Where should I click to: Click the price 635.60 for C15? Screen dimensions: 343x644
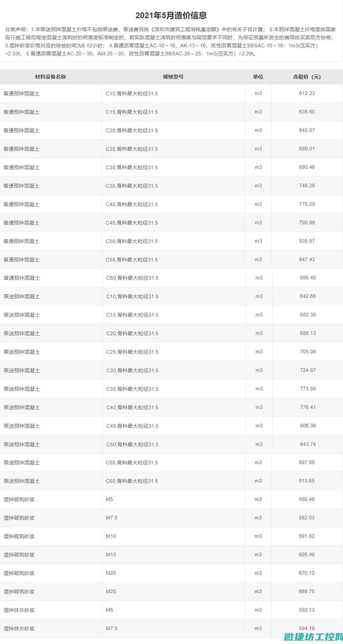[x=307, y=112]
